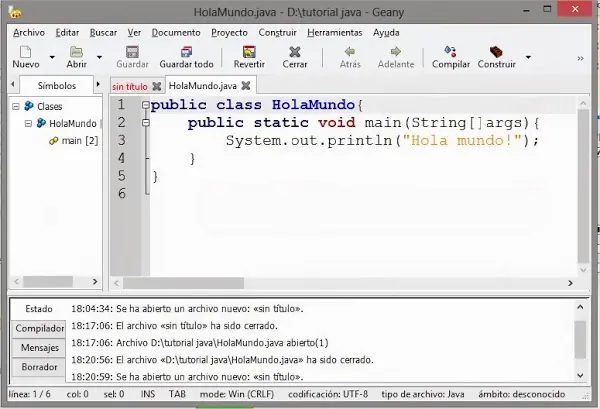Click the HolaMundo class icon in the tree
The height and width of the screenshot is (409, 600).
tap(41, 123)
